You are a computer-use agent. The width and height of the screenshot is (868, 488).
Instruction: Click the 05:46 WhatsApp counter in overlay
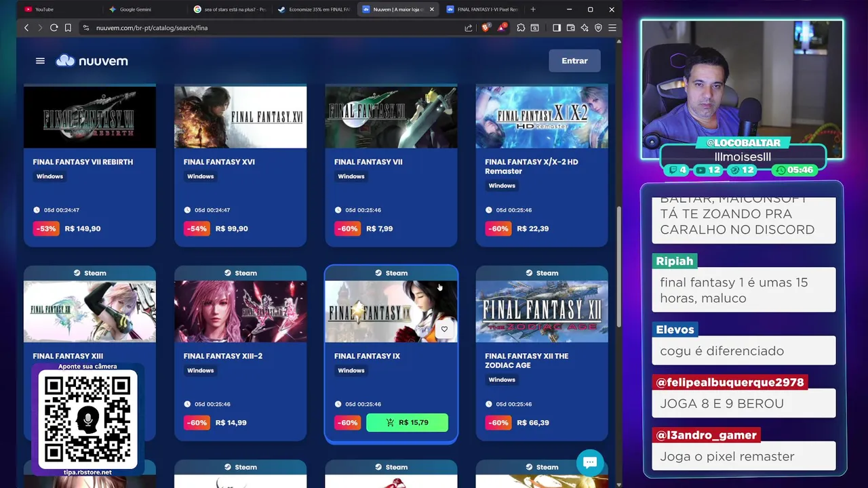click(x=793, y=170)
